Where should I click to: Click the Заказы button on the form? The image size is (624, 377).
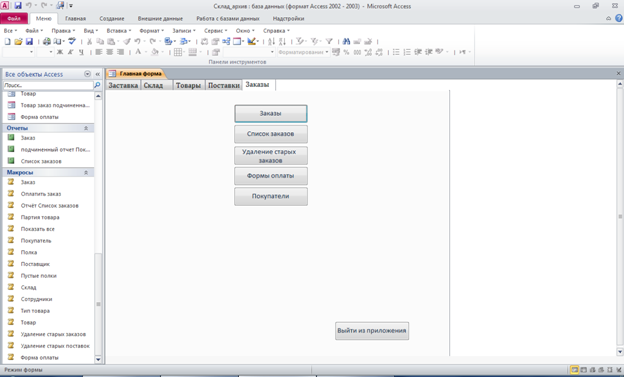271,113
